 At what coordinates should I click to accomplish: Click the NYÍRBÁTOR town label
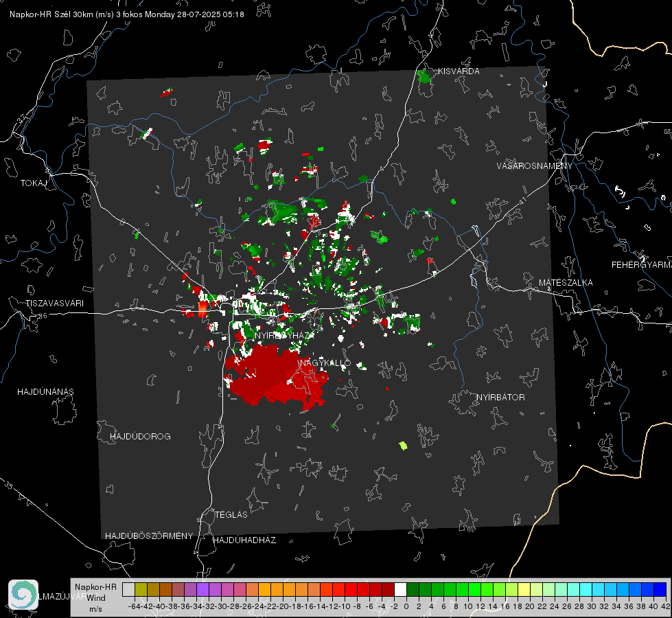click(500, 398)
